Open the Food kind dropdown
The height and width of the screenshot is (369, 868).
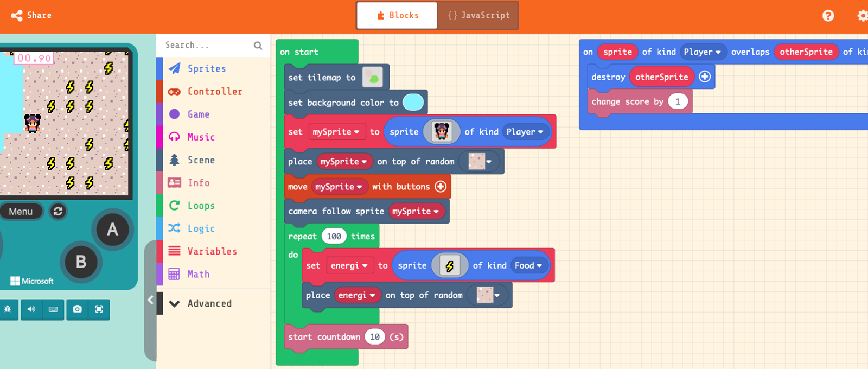(528, 265)
